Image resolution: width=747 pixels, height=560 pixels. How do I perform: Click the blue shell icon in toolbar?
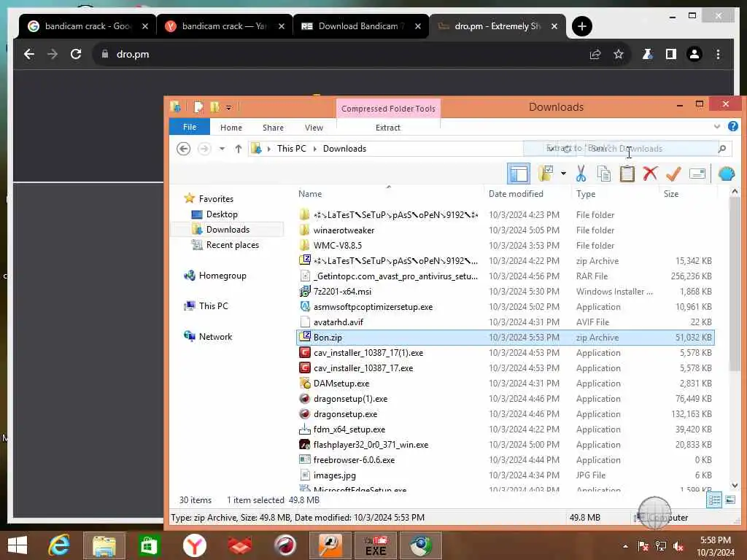tap(726, 174)
